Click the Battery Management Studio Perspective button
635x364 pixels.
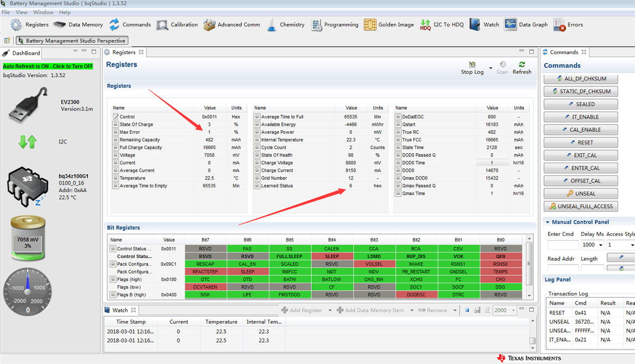coord(72,40)
